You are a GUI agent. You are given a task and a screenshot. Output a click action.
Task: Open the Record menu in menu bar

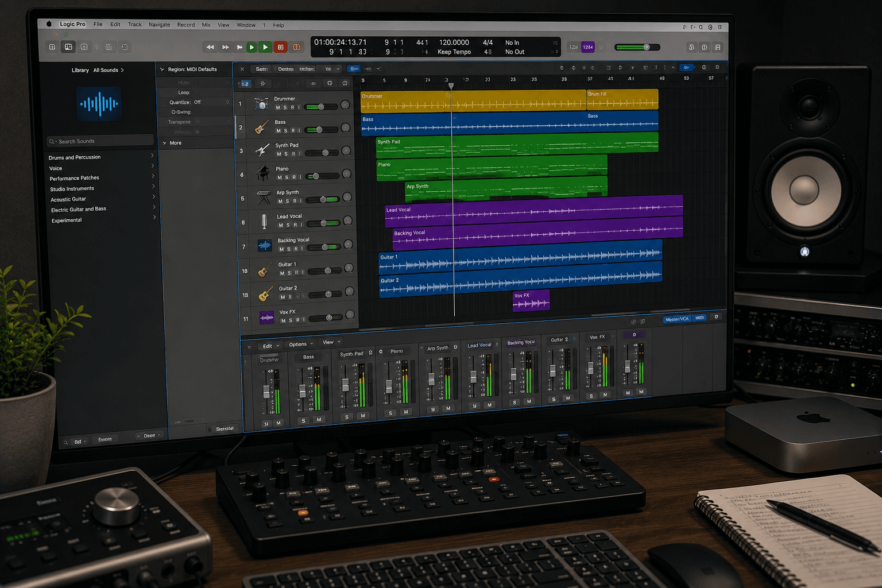click(186, 25)
